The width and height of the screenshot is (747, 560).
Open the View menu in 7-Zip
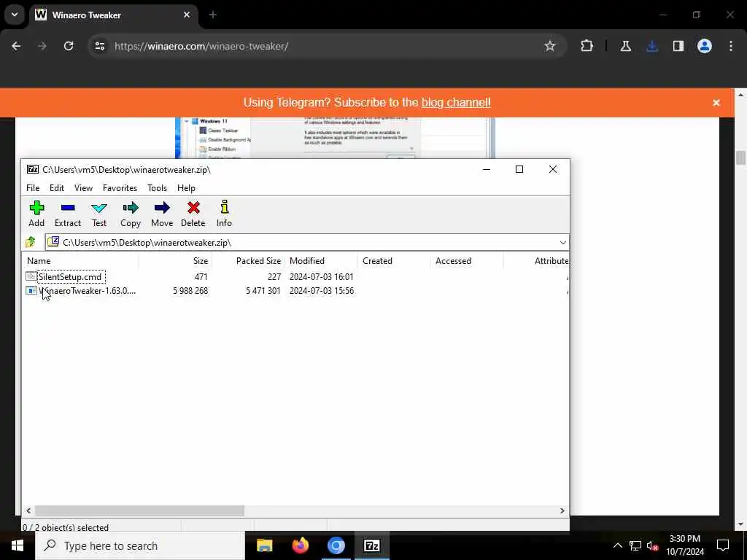(83, 188)
